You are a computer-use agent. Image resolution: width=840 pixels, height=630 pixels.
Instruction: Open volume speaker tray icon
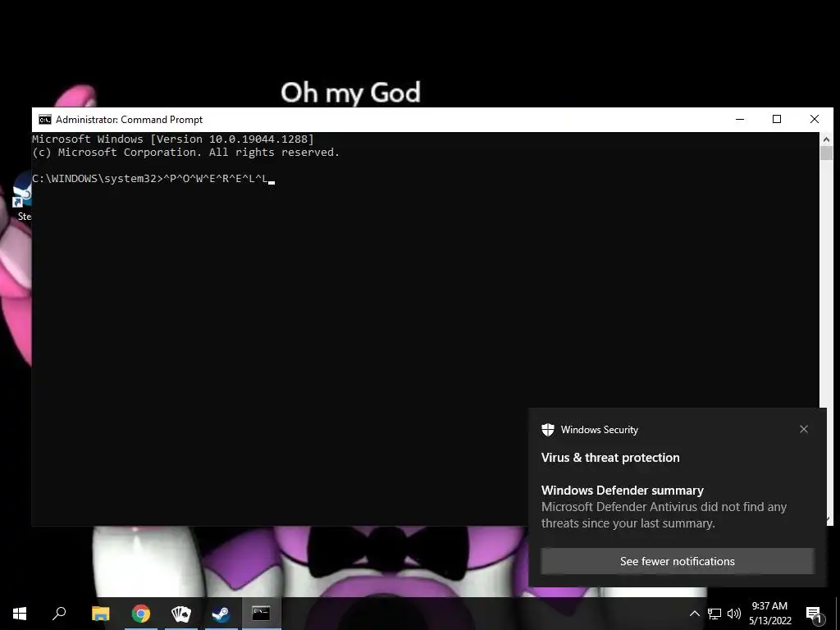click(x=734, y=614)
